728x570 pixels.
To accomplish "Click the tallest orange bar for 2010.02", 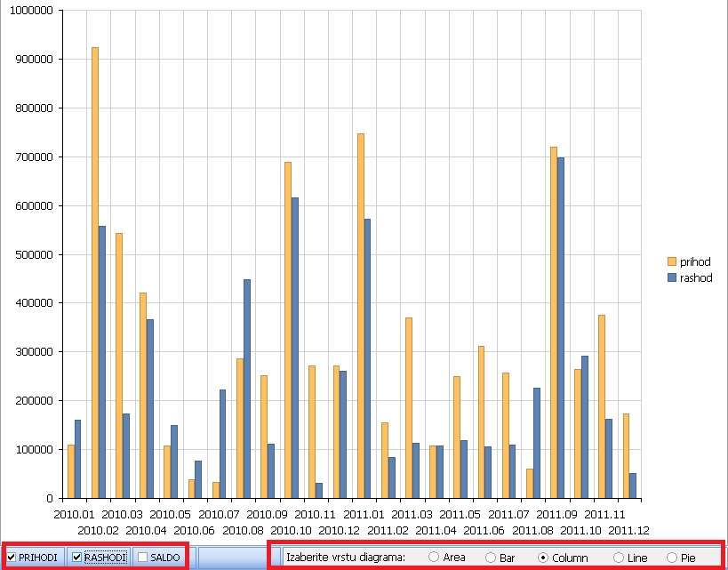I will tap(95, 267).
